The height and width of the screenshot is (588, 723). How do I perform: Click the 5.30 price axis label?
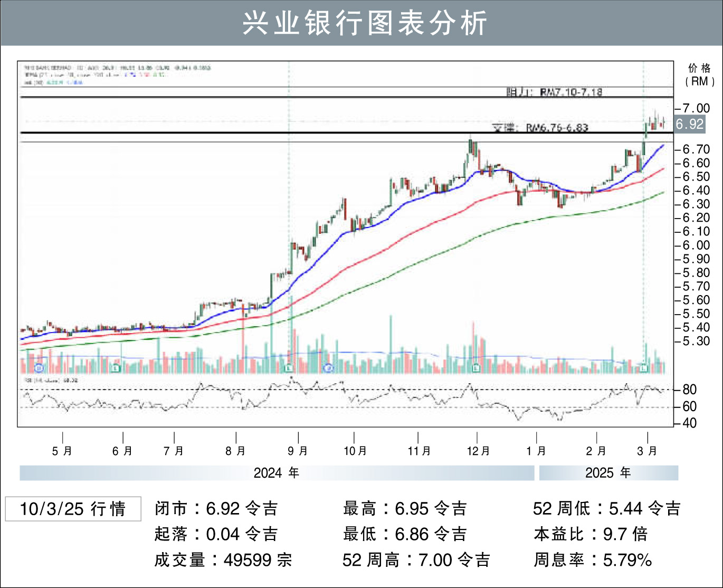(x=696, y=342)
